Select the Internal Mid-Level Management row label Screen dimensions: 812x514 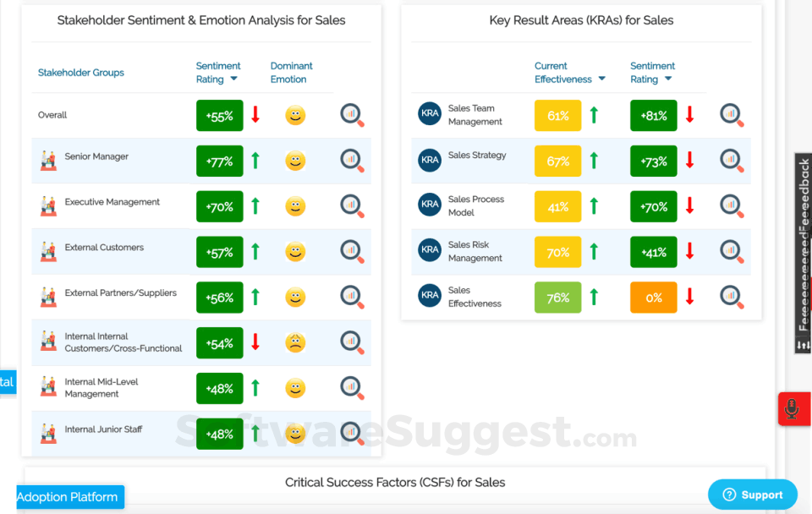[x=101, y=388]
